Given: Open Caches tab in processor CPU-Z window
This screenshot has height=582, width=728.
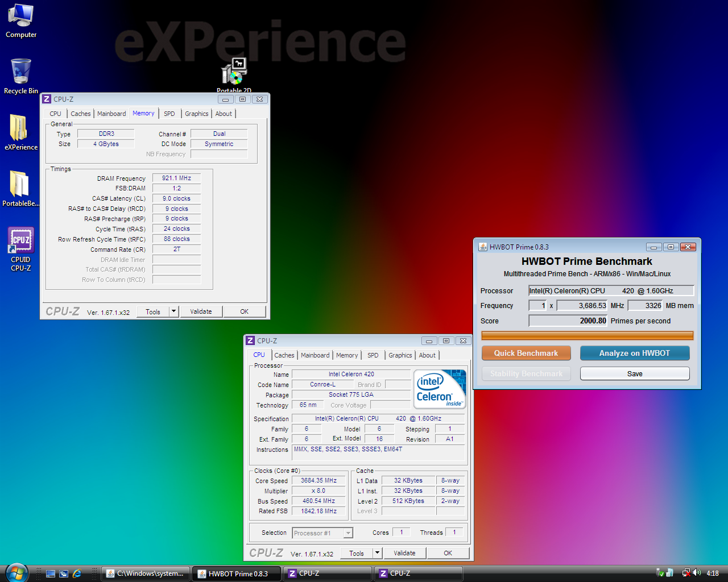Looking at the screenshot, I should click(x=284, y=355).
